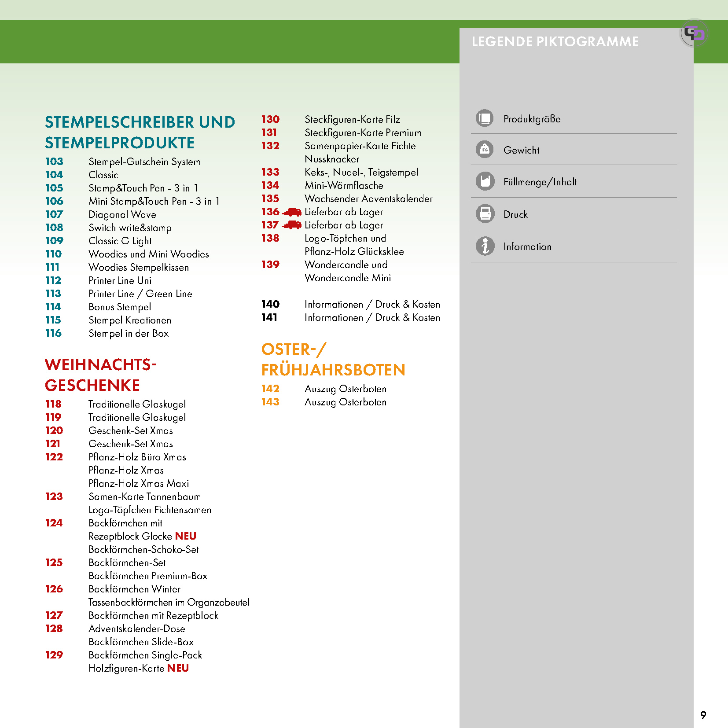Click the 'STEMPELSCHREIBER UND STEMPELPRODUKTE' heading
Image resolution: width=728 pixels, height=728 pixels.
click(140, 132)
